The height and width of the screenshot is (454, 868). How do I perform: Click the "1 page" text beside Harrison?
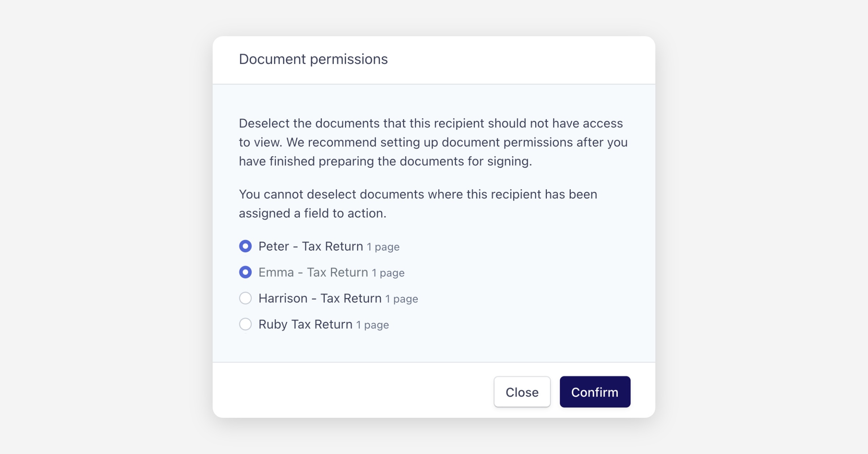[x=401, y=299]
